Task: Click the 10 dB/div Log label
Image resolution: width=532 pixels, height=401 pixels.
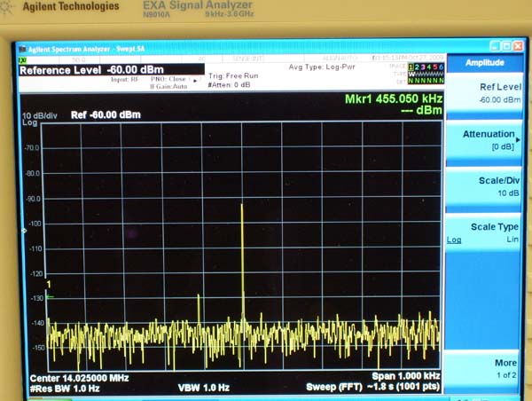Action: [39, 119]
